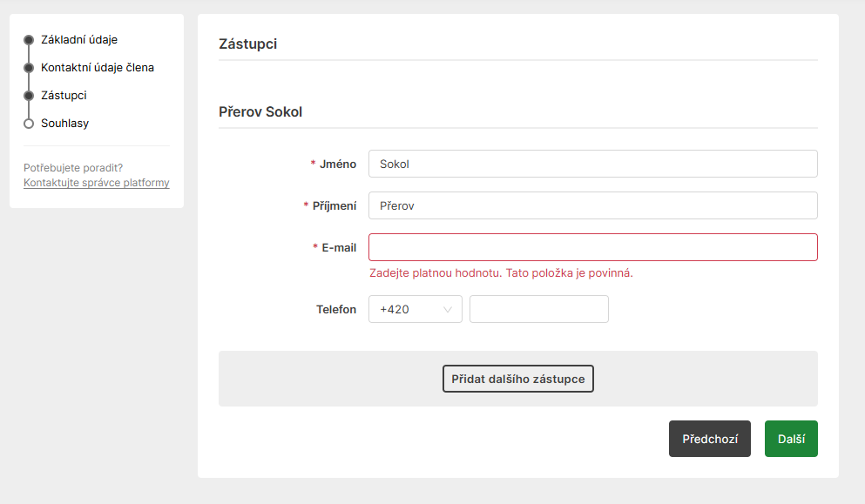Open the Kontaktní údaje člena step label
The width and height of the screenshot is (865, 504).
98,68
